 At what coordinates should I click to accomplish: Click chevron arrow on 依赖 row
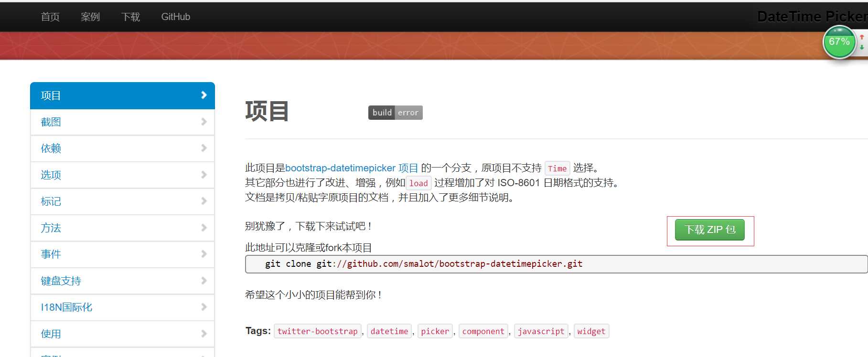[204, 148]
